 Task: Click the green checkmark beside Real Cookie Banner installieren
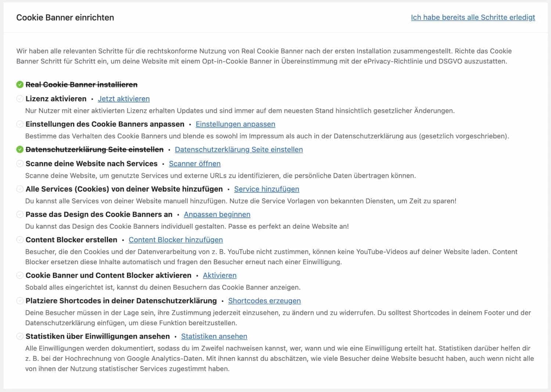point(20,85)
